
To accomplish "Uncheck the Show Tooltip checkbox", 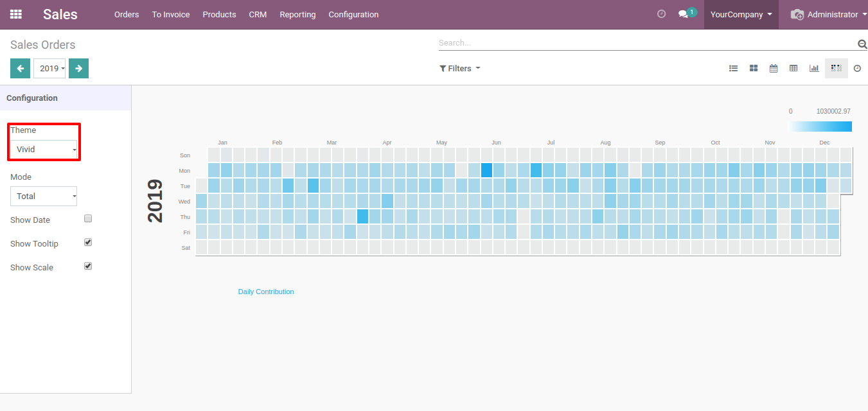I will point(88,242).
